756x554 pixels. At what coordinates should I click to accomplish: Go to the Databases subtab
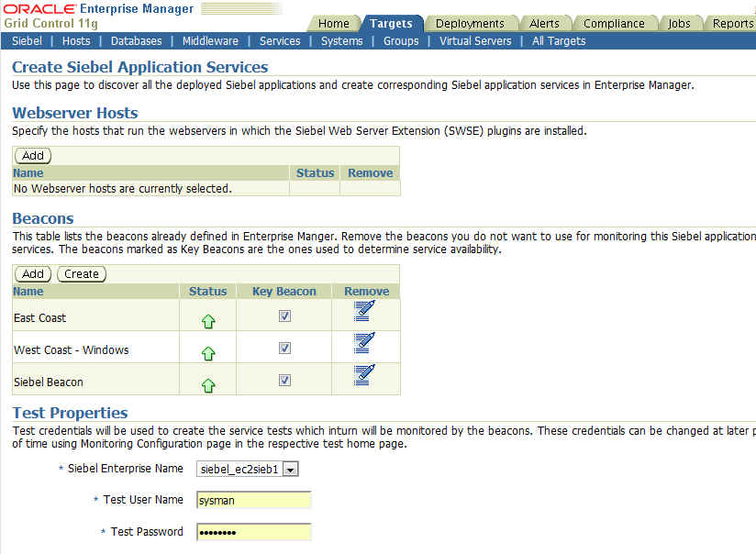[x=137, y=41]
